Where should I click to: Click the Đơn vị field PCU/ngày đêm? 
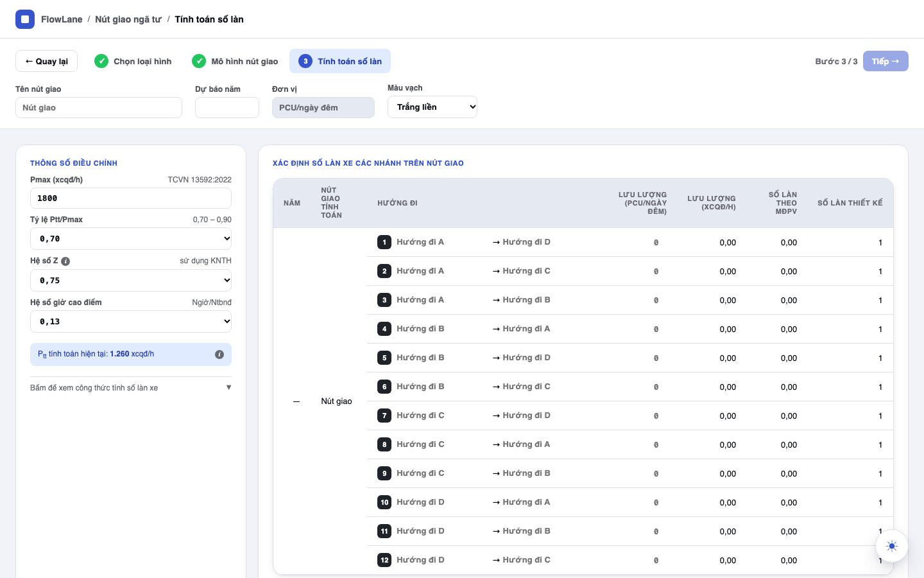click(x=323, y=108)
